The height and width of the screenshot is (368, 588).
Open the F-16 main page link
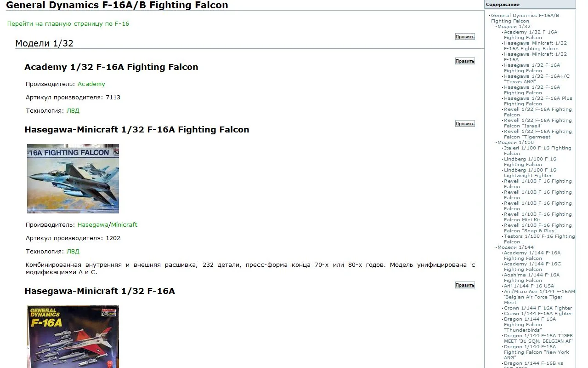pos(68,24)
